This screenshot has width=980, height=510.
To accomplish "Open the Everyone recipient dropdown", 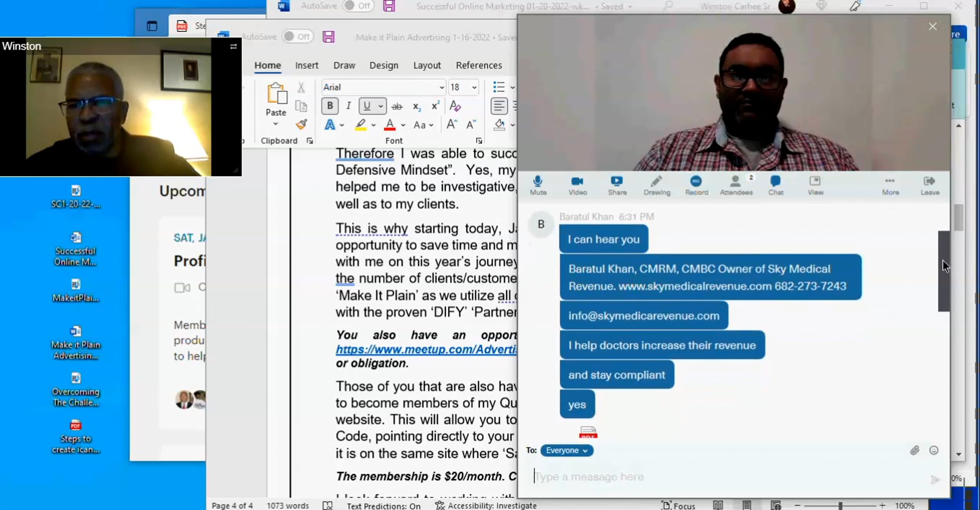I will pyautogui.click(x=567, y=450).
